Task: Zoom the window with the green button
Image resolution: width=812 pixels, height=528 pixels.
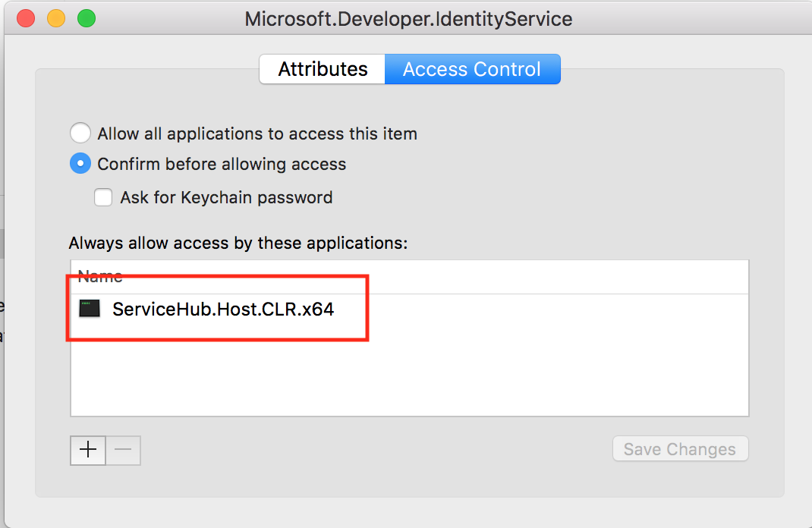Action: point(86,17)
